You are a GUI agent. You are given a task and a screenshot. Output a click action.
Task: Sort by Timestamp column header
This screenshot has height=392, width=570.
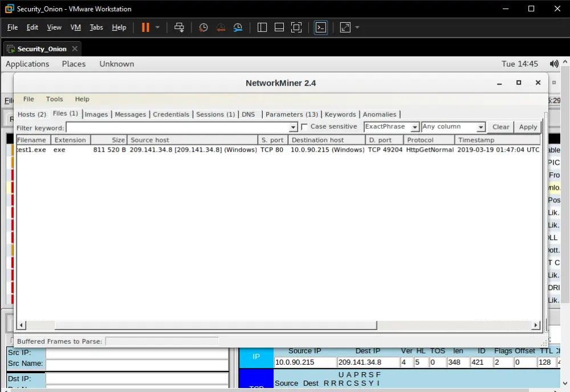(x=497, y=140)
